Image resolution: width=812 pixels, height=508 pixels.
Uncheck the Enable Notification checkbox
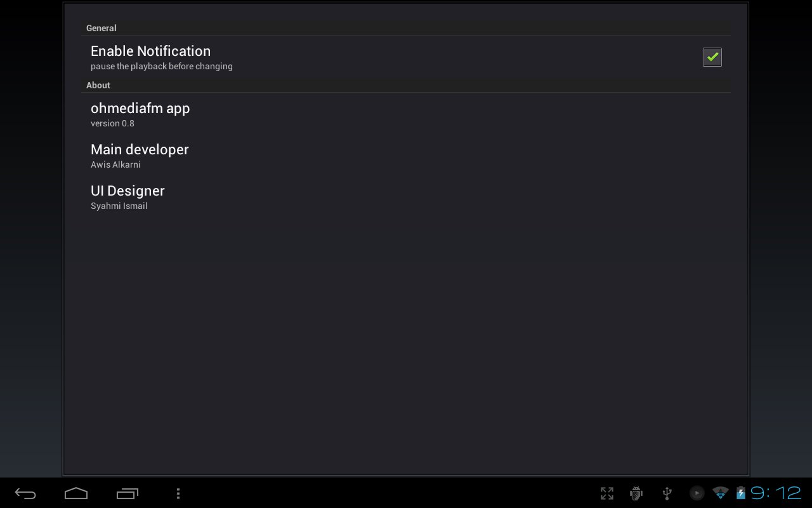[x=712, y=57]
